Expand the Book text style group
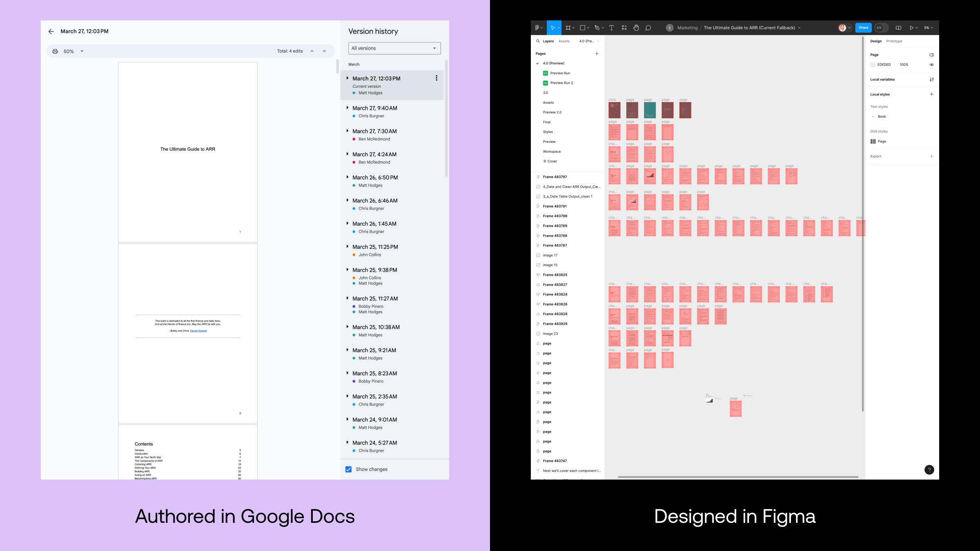This screenshot has height=551, width=980. pos(873,117)
